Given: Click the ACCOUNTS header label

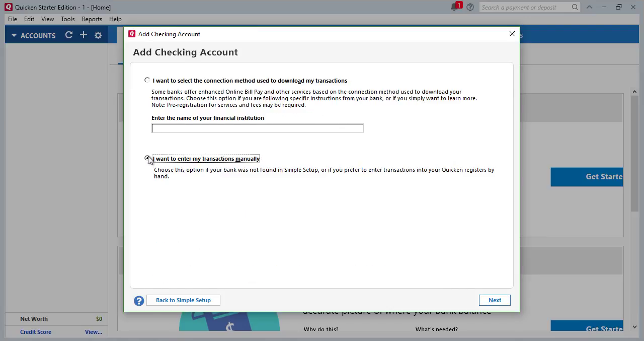Looking at the screenshot, I should coord(38,36).
